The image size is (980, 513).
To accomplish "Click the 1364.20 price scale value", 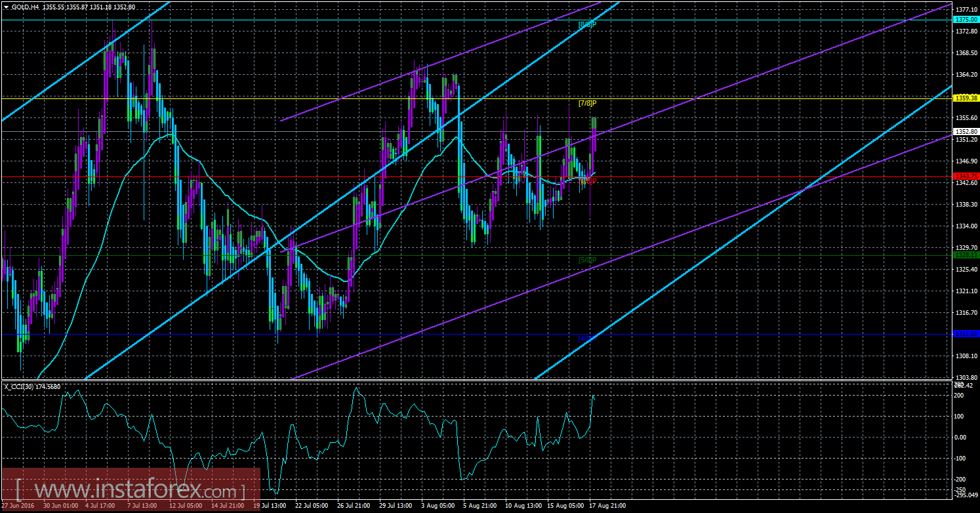I will (967, 75).
